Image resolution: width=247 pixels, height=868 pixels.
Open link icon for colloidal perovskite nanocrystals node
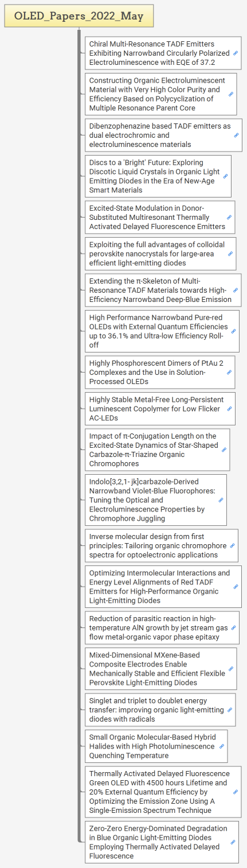[230, 254]
